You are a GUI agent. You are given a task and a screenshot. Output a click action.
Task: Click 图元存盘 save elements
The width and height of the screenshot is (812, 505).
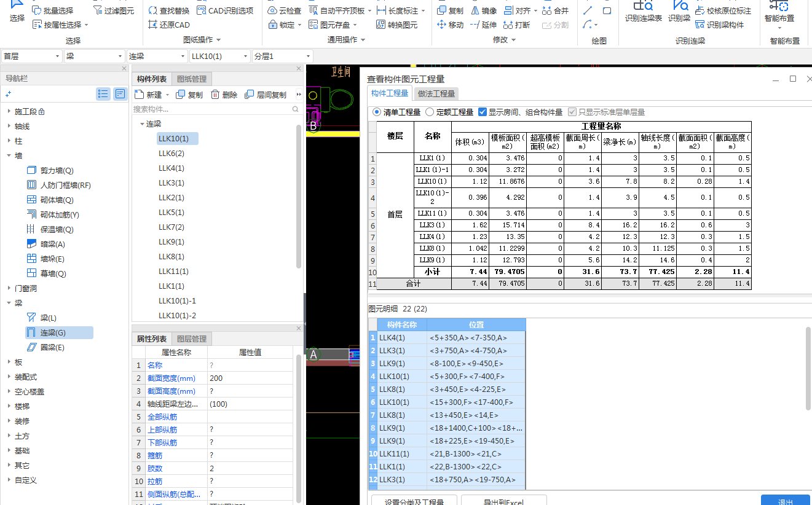(x=333, y=25)
